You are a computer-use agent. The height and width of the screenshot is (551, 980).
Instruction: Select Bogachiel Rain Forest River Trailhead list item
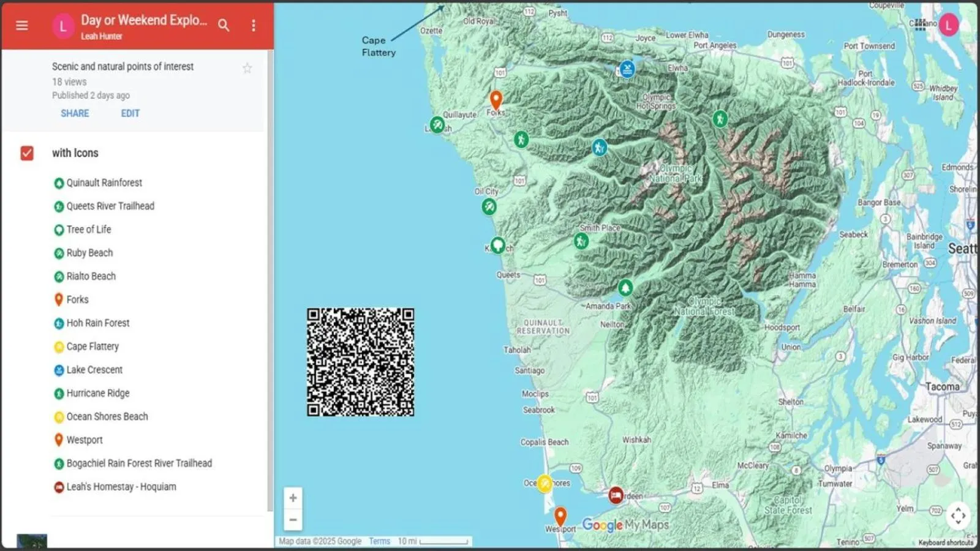(x=139, y=463)
